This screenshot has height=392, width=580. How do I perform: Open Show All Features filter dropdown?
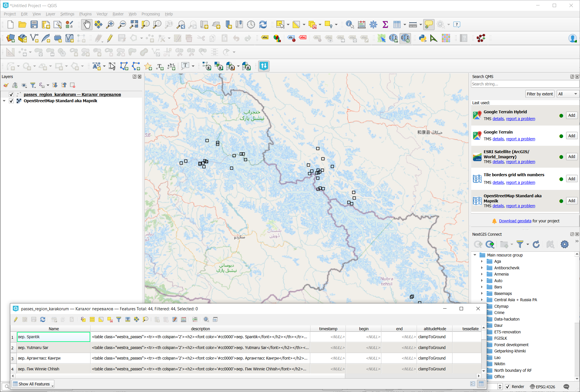click(x=33, y=384)
